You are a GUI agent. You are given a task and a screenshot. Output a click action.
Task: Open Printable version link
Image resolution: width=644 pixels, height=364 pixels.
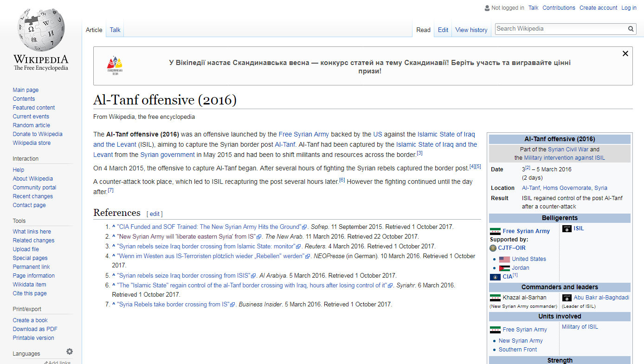[x=33, y=338]
